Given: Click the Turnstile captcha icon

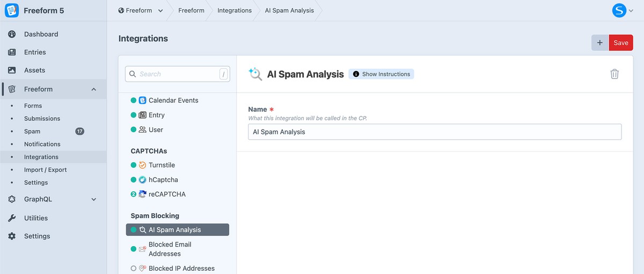Looking at the screenshot, I should 142,165.
